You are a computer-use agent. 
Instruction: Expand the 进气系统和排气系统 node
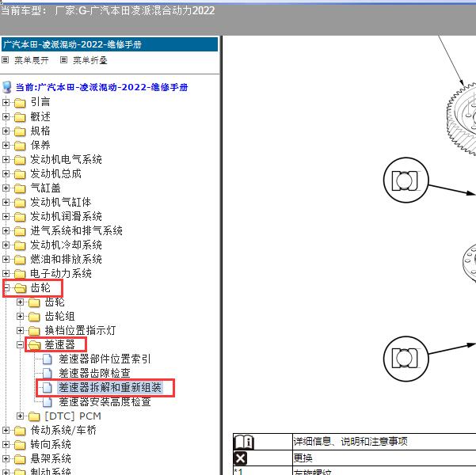point(6,230)
